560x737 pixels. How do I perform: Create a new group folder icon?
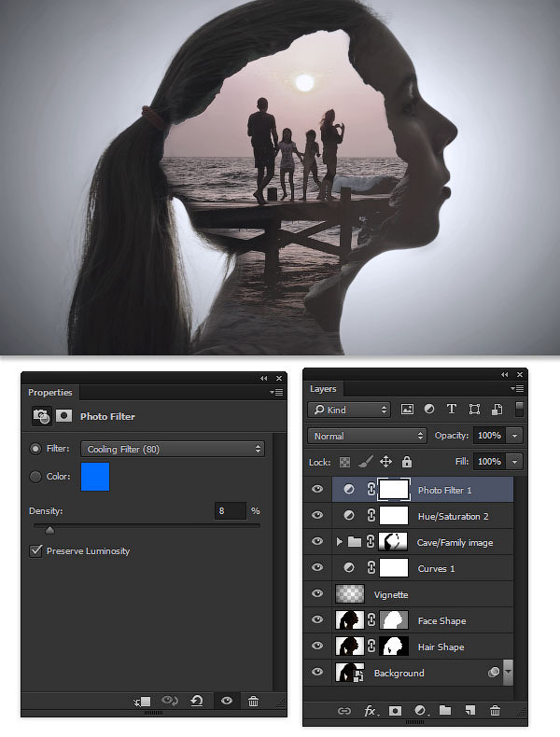coord(445,710)
